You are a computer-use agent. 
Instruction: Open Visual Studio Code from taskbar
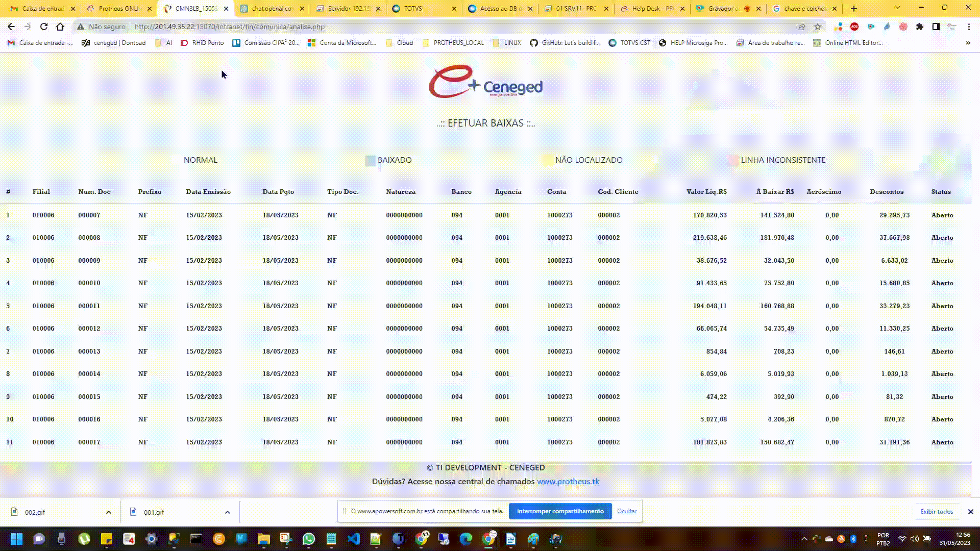[353, 539]
